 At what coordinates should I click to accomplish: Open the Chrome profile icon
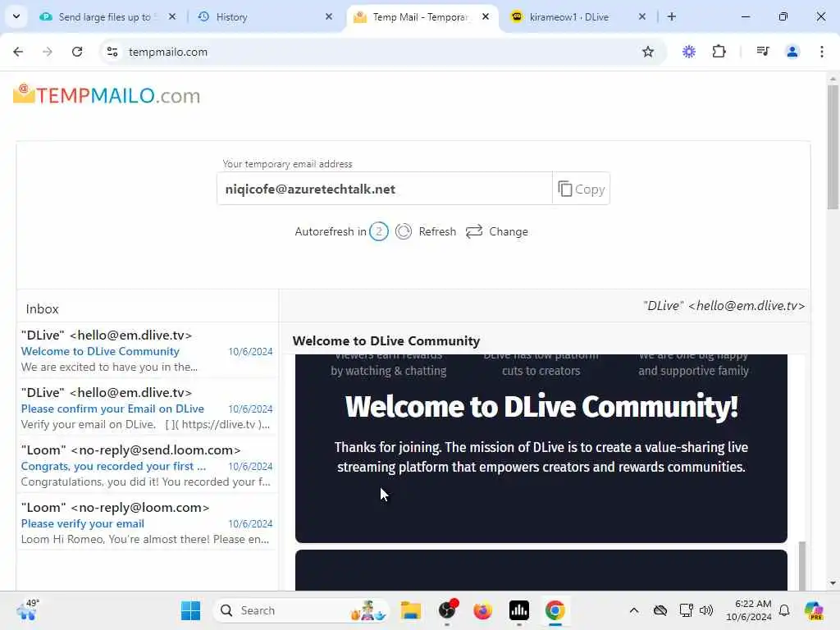(792, 52)
